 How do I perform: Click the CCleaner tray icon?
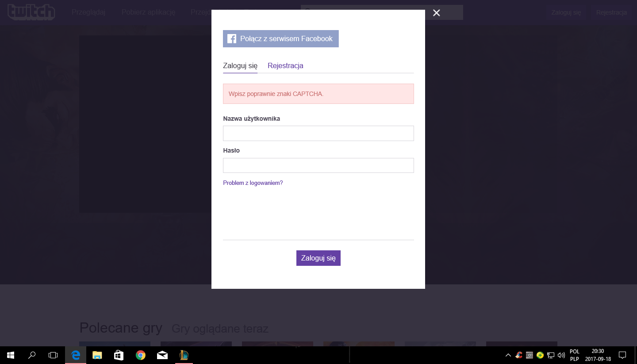click(x=519, y=355)
